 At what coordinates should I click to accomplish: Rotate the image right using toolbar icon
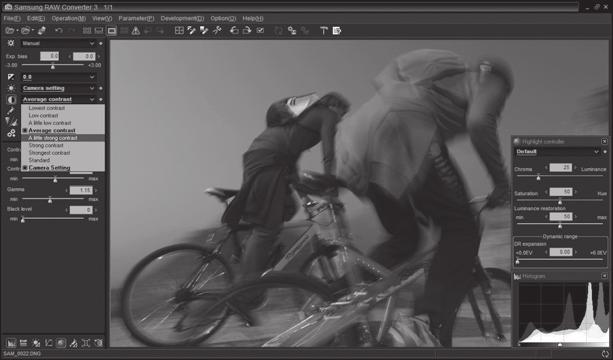(x=247, y=30)
